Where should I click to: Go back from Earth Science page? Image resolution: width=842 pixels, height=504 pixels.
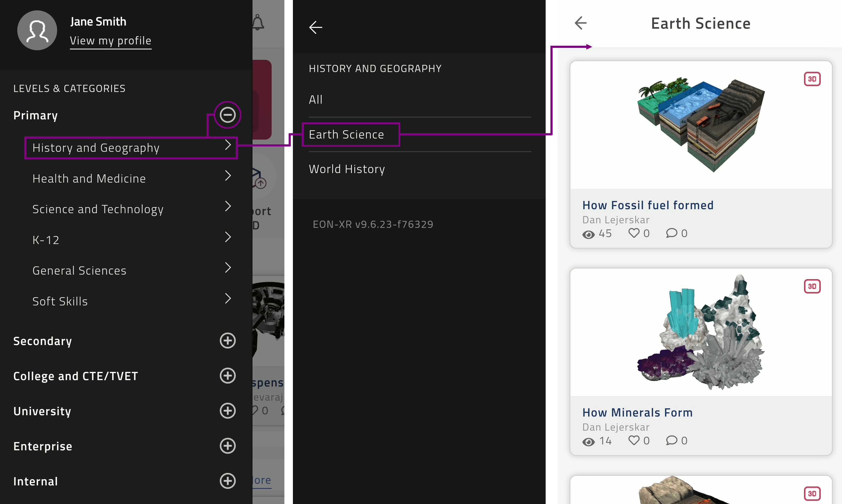tap(580, 23)
